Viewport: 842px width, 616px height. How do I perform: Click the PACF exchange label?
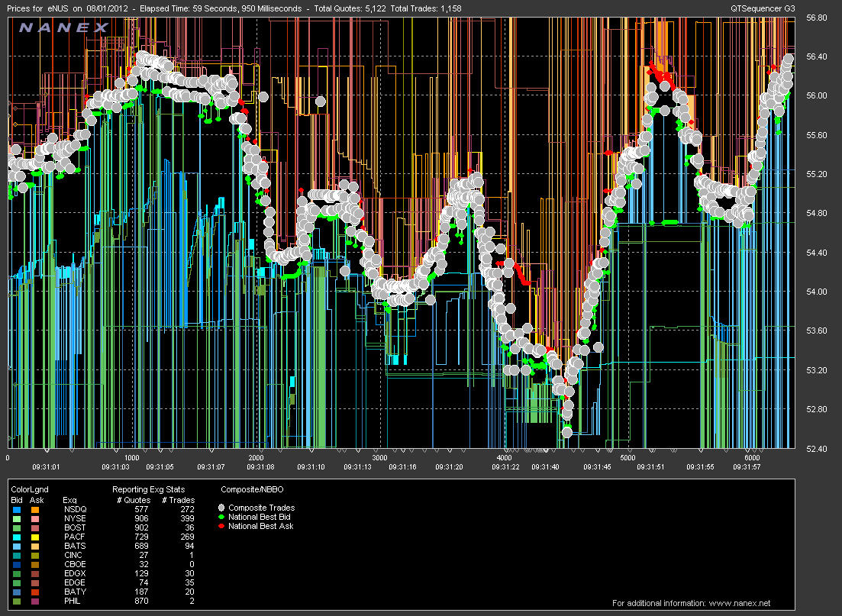pos(75,537)
